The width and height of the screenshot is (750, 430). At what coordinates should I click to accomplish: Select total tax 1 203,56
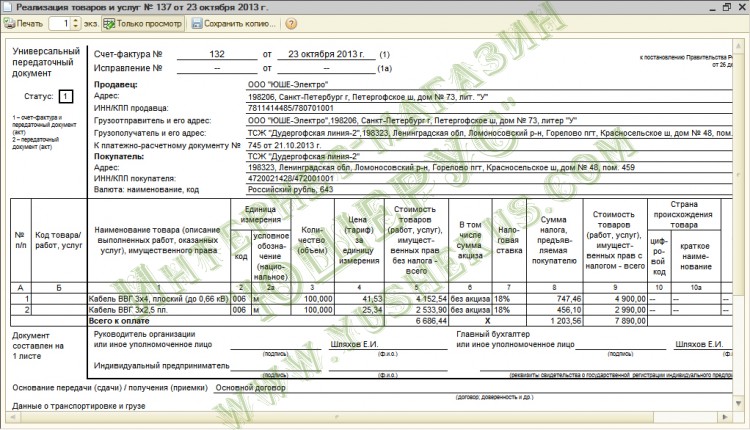[x=555, y=321]
